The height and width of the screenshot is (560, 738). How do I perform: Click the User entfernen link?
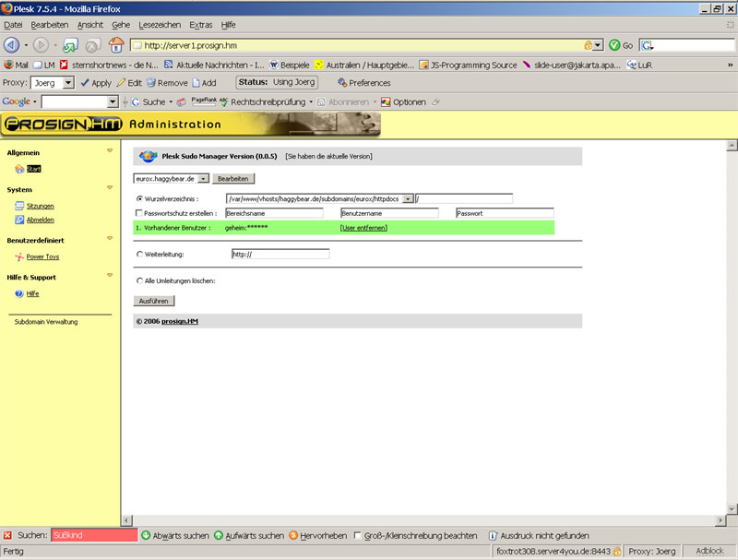pos(363,228)
